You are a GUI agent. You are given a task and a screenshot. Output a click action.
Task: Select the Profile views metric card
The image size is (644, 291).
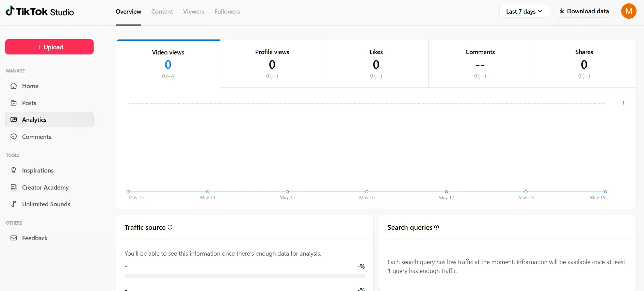tap(272, 64)
